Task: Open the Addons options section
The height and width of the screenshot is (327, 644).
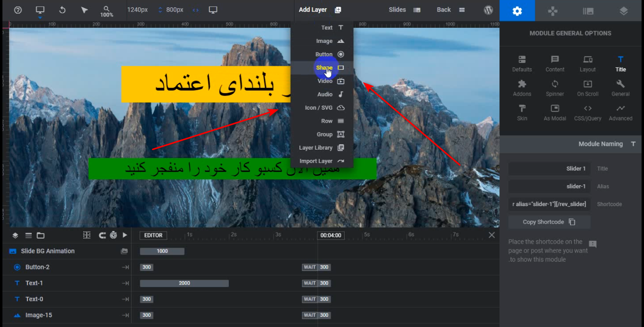Action: (x=522, y=88)
